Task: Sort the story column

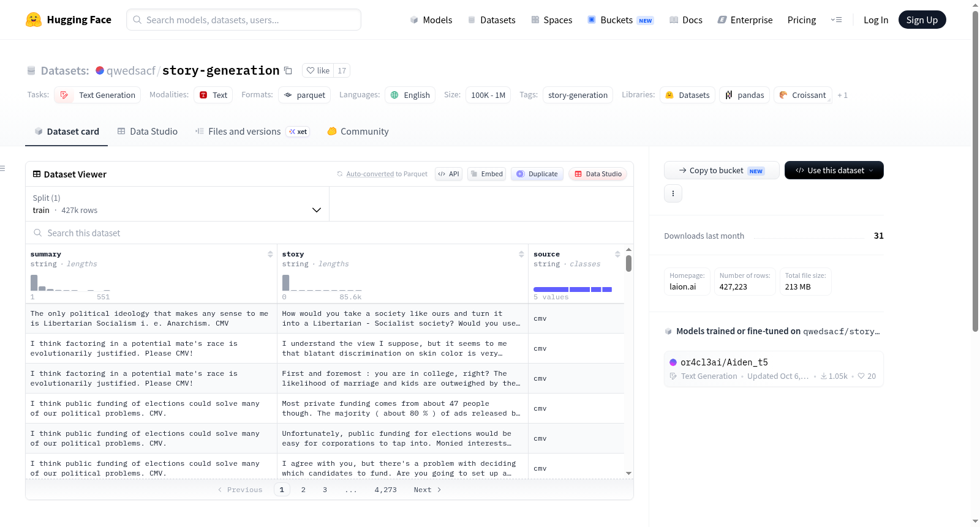Action: [521, 254]
